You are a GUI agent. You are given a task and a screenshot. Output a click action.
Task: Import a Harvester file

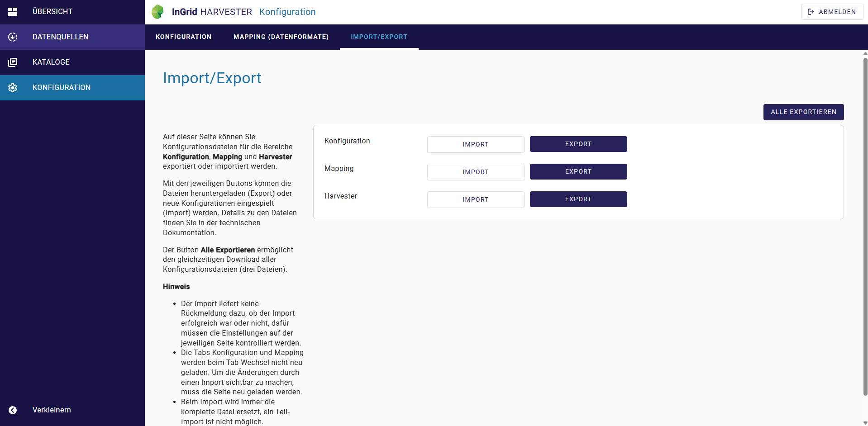(476, 199)
